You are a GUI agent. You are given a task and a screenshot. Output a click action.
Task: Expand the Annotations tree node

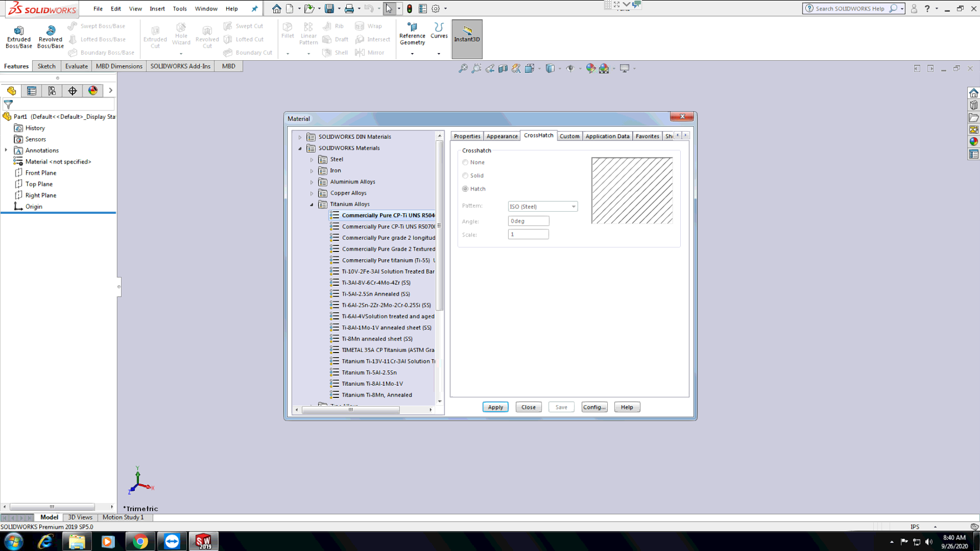click(x=6, y=150)
